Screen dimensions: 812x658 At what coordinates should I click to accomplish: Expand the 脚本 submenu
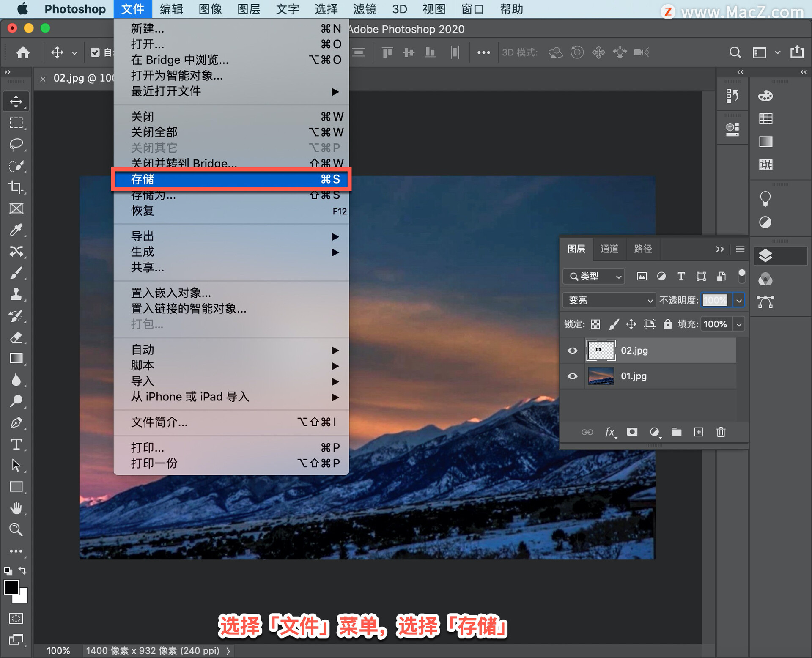[x=231, y=366]
